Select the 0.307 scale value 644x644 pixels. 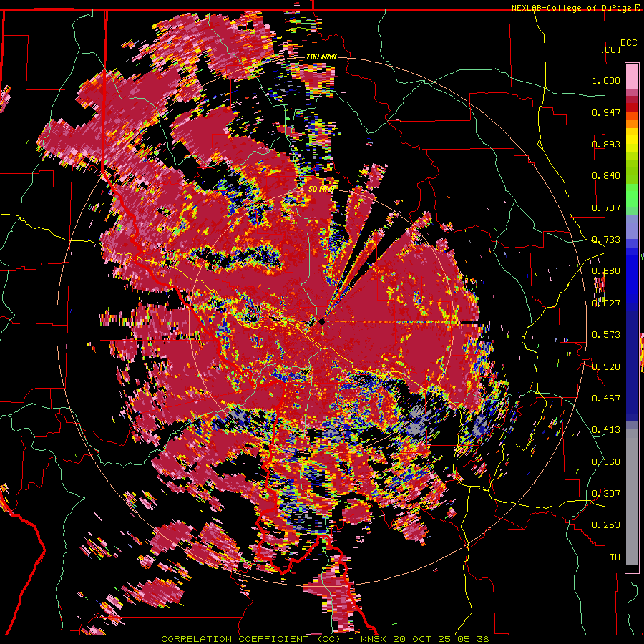point(606,494)
